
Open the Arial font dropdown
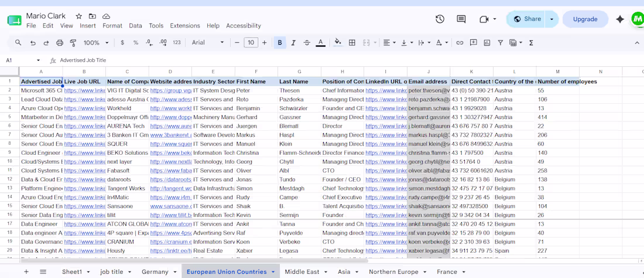coord(208,42)
